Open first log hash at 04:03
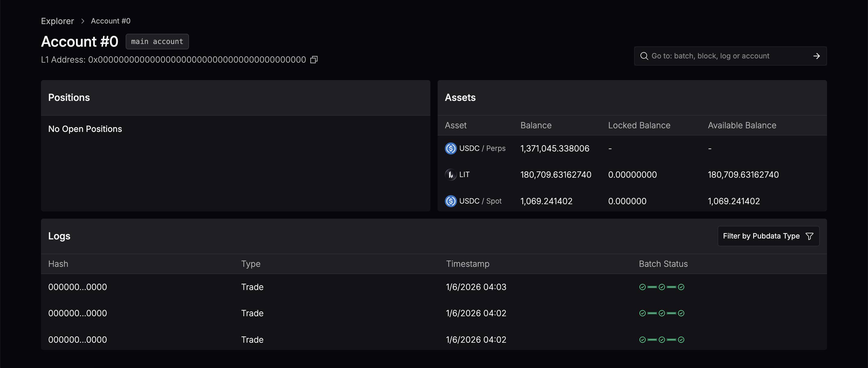 pyautogui.click(x=77, y=287)
